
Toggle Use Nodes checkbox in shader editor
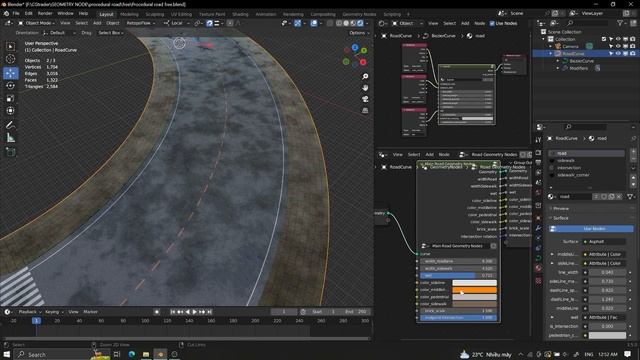coord(492,23)
